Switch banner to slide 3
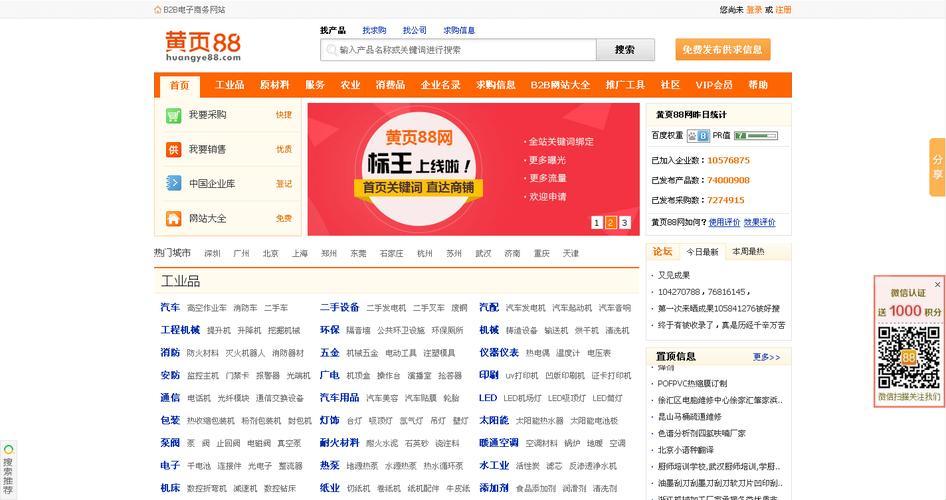The width and height of the screenshot is (946, 500). click(x=624, y=223)
